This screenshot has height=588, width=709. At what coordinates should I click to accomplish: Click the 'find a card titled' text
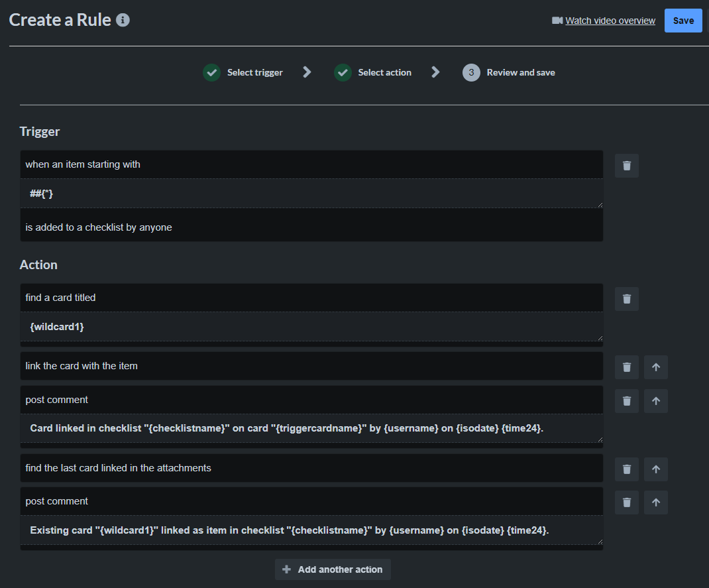(60, 298)
